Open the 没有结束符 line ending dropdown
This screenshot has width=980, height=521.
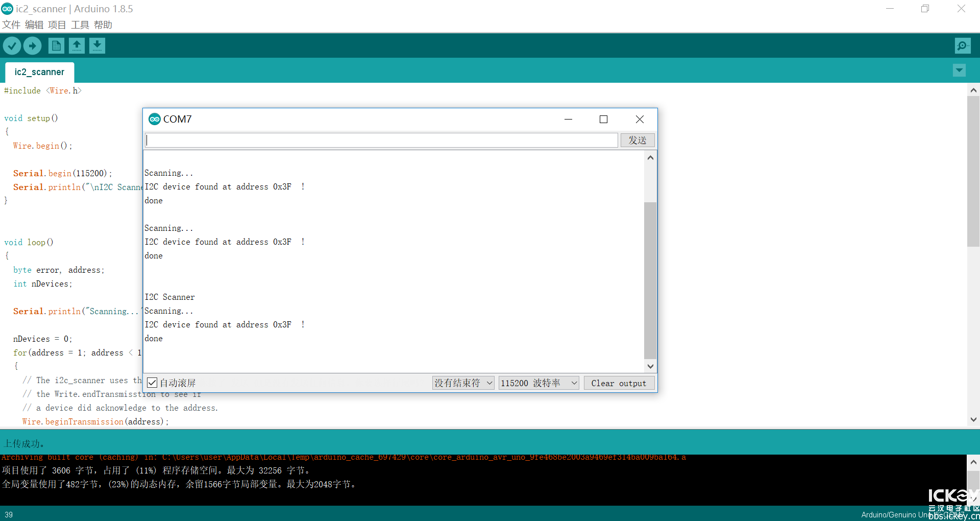(x=463, y=383)
